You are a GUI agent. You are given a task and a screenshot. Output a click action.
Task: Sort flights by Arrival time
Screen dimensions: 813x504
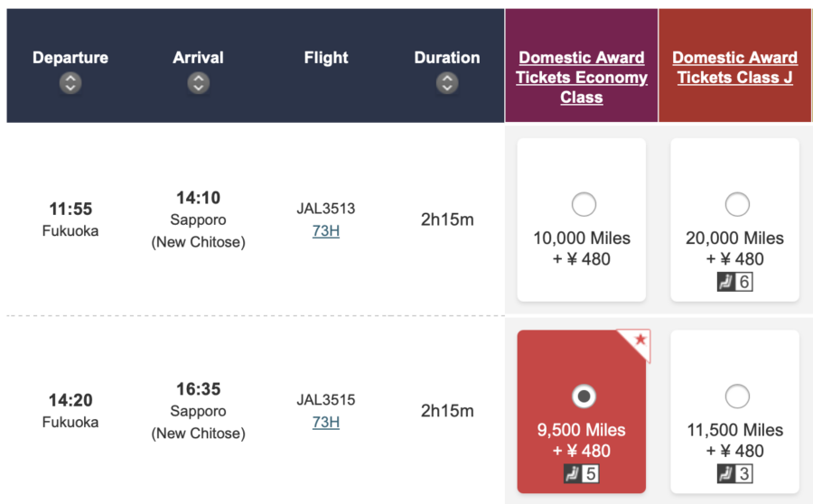point(198,84)
